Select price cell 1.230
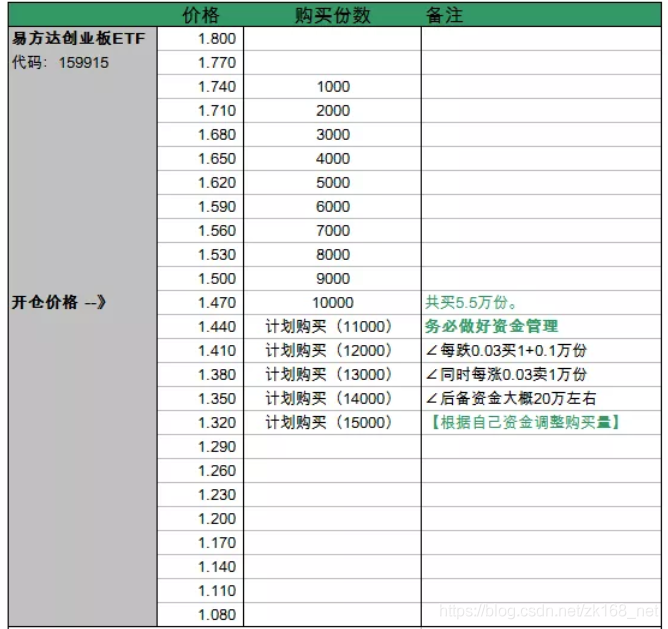Screen dimensions: 668x629 pos(200,495)
